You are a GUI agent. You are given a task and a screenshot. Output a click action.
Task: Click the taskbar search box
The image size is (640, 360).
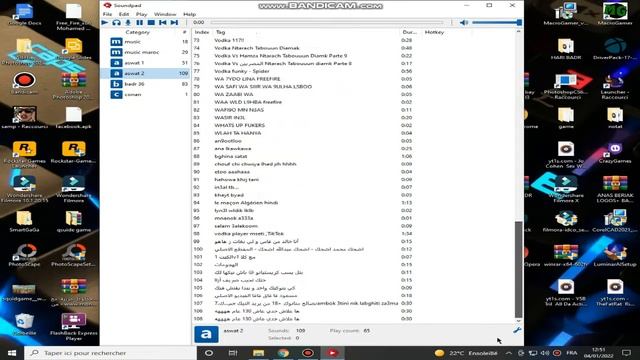pyautogui.click(x=110, y=353)
